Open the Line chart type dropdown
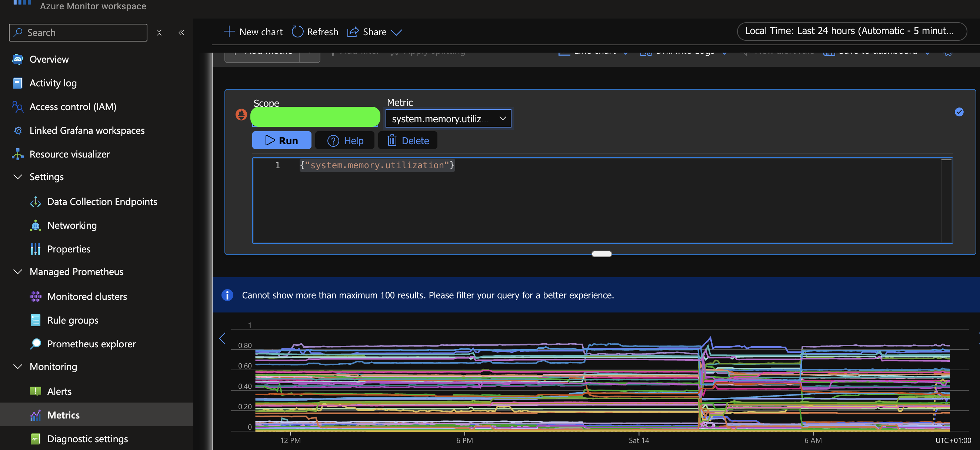The width and height of the screenshot is (980, 450). [626, 53]
